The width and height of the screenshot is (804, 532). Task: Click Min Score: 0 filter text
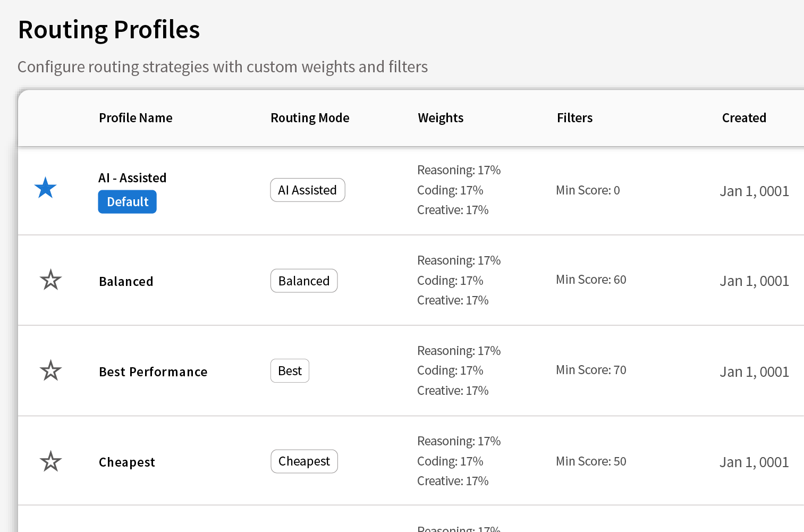(588, 190)
